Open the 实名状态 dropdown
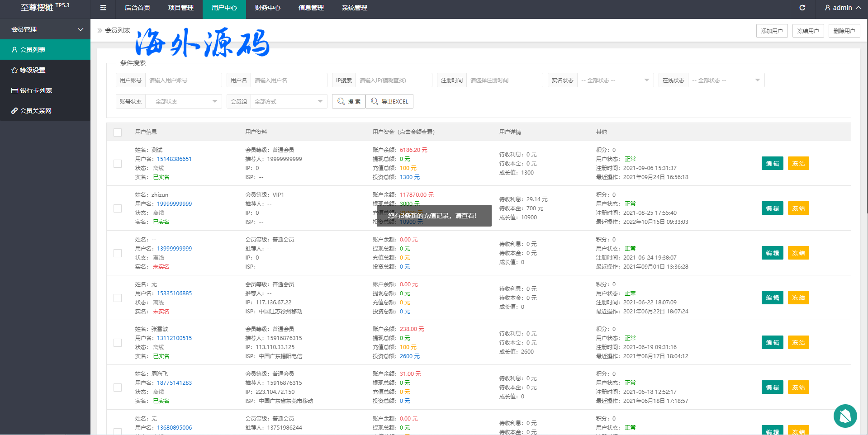 [x=615, y=80]
